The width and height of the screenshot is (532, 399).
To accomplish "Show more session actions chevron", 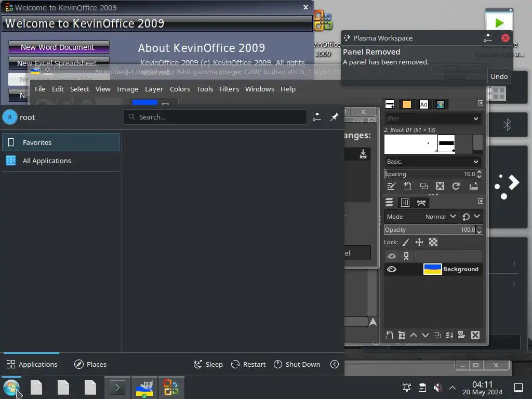I will pos(335,364).
